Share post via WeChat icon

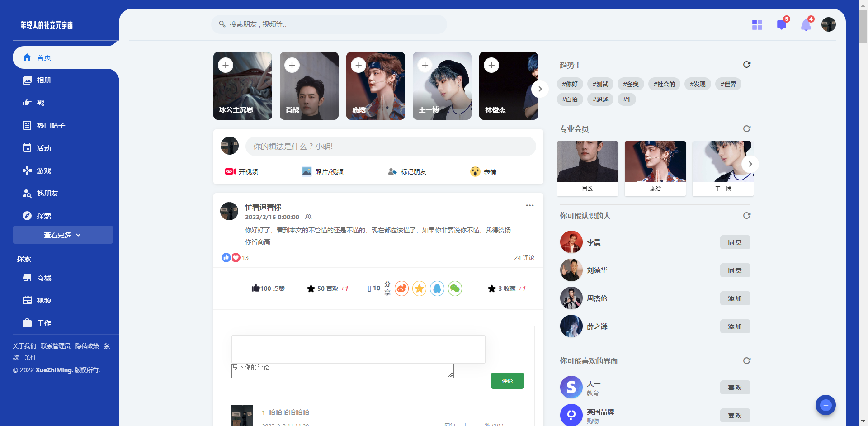(x=455, y=289)
